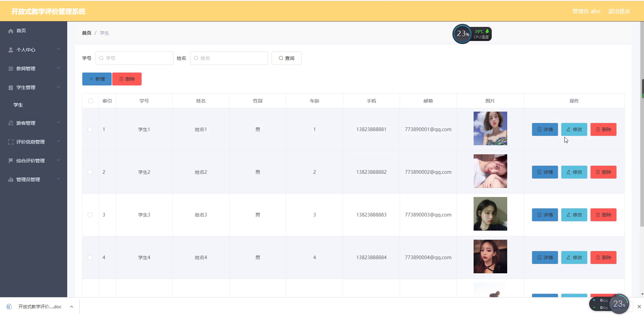Viewport: 644px width, 316px height.
Task: Check the checkbox for row 学生2
Action: (90, 172)
